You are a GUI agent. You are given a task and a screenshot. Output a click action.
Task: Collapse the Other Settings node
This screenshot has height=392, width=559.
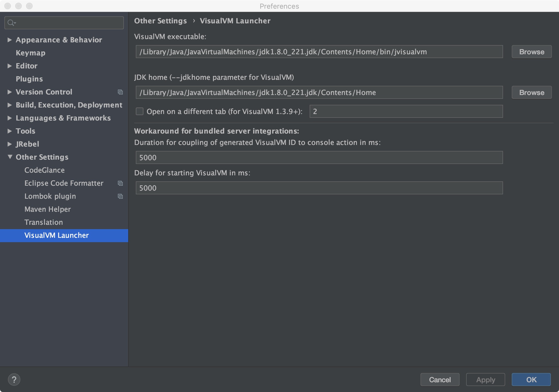pos(10,157)
